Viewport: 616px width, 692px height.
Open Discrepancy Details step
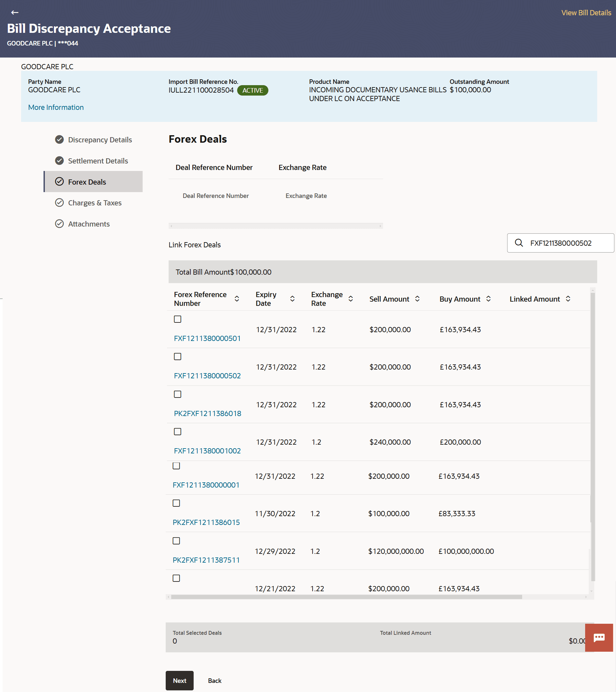100,140
